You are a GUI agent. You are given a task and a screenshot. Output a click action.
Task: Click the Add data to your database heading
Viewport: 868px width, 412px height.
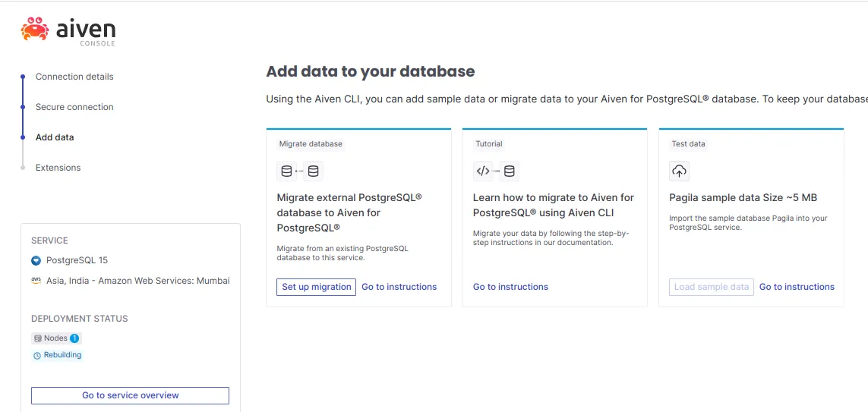pyautogui.click(x=371, y=71)
